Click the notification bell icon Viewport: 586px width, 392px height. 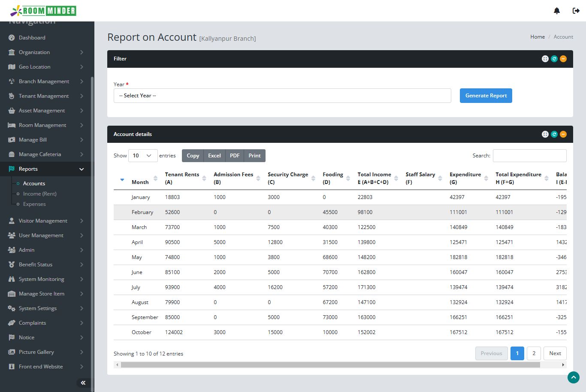(x=557, y=11)
